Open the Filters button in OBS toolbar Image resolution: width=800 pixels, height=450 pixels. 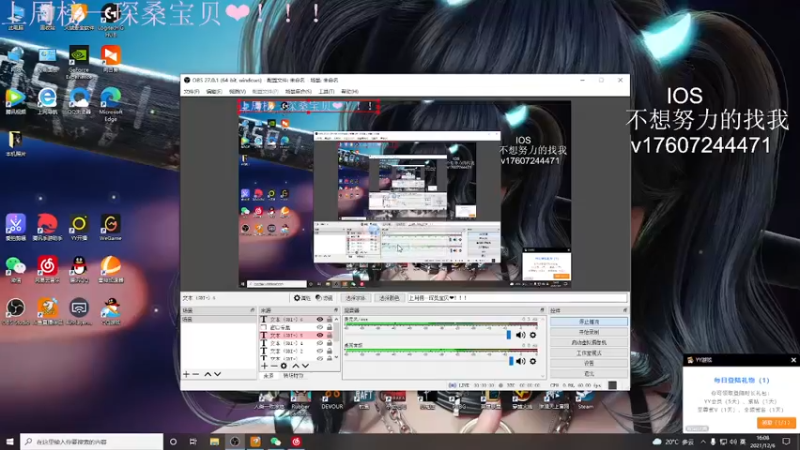tap(324, 298)
